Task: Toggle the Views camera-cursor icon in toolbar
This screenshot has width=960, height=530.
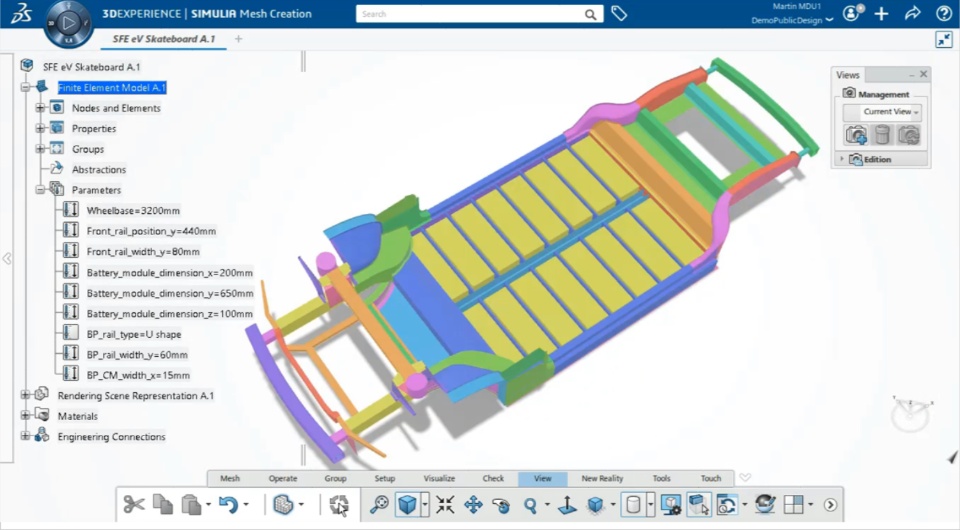Action: (x=699, y=505)
